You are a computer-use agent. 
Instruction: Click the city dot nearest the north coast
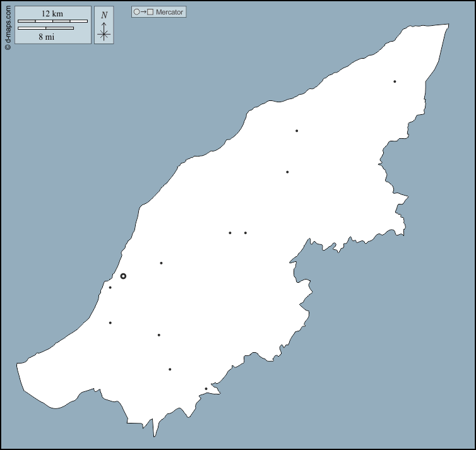click(x=297, y=131)
